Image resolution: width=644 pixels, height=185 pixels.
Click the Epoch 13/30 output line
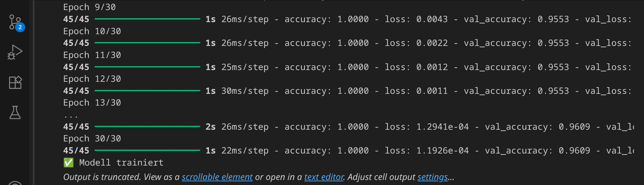pos(92,103)
